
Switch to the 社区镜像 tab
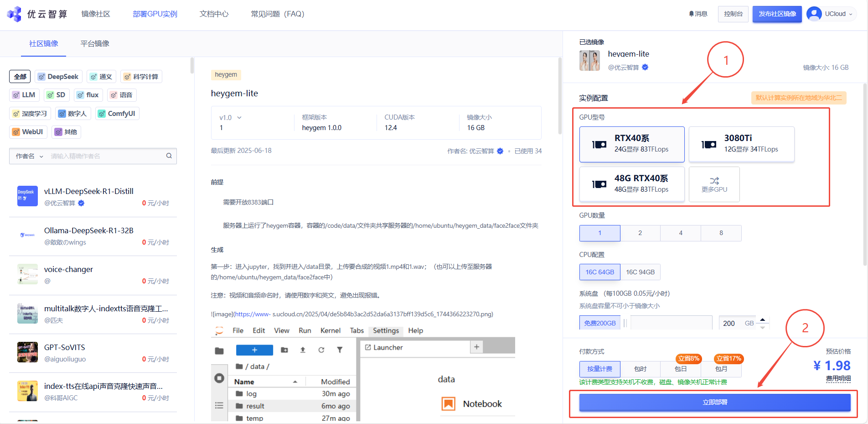pos(44,44)
